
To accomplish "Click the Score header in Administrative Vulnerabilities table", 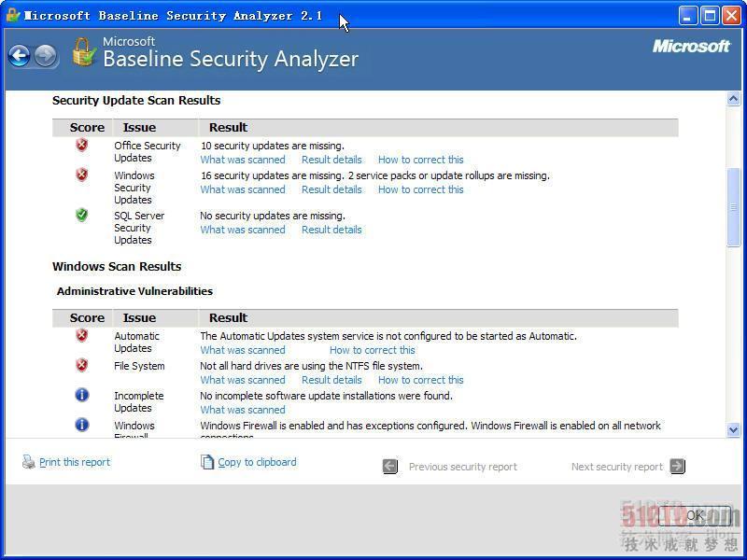I will tap(87, 317).
